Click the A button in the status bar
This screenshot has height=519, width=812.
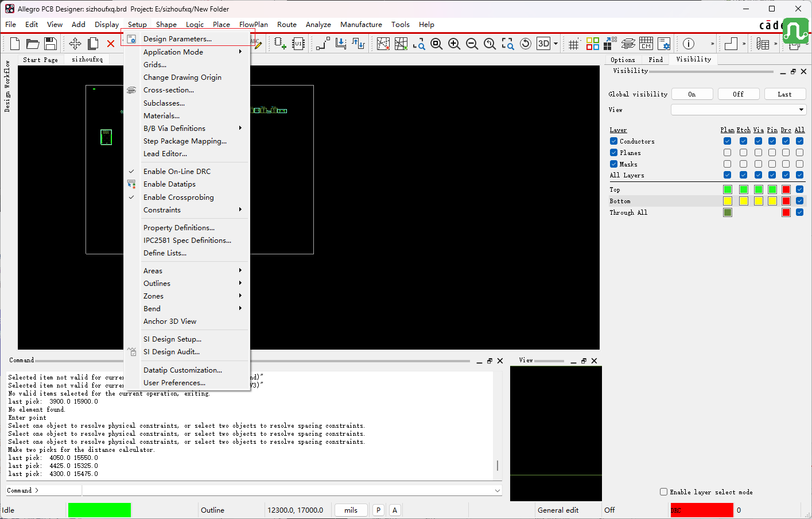395,510
